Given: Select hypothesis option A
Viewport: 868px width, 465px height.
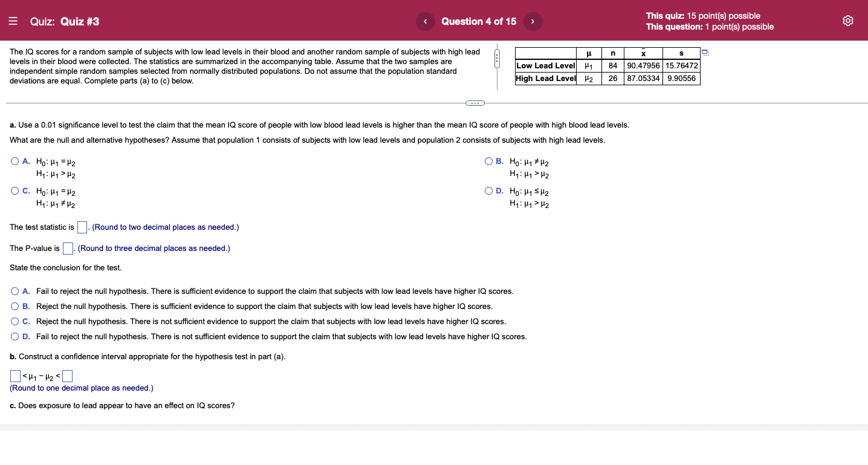Looking at the screenshot, I should click(14, 160).
